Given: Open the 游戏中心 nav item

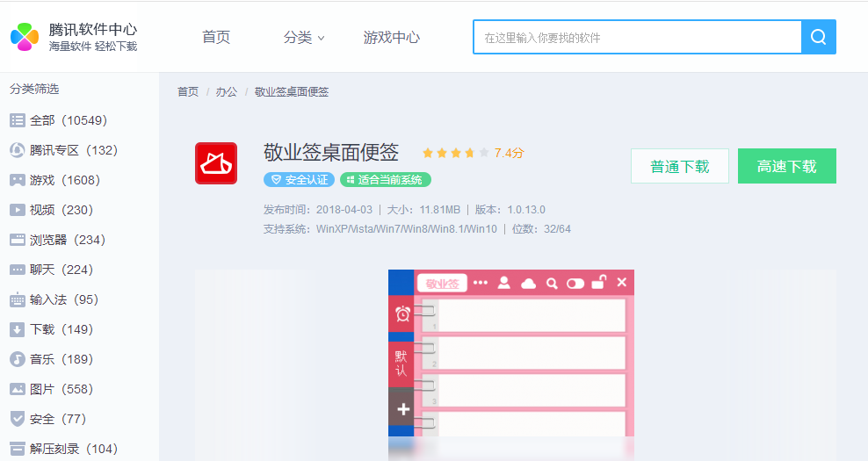Looking at the screenshot, I should [x=391, y=37].
